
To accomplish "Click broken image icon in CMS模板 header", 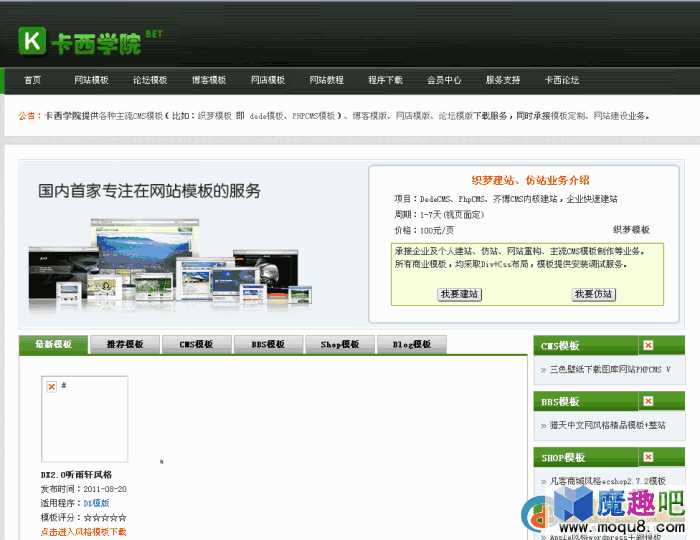I will (648, 345).
